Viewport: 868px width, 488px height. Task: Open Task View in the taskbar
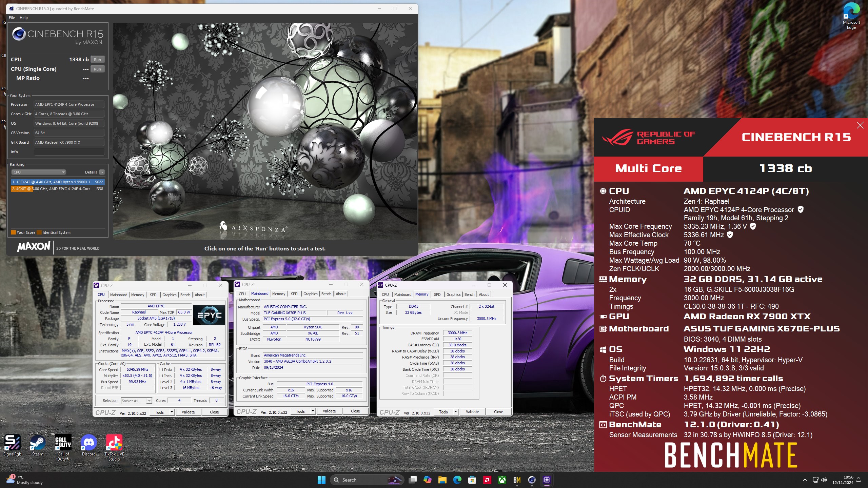click(x=413, y=480)
